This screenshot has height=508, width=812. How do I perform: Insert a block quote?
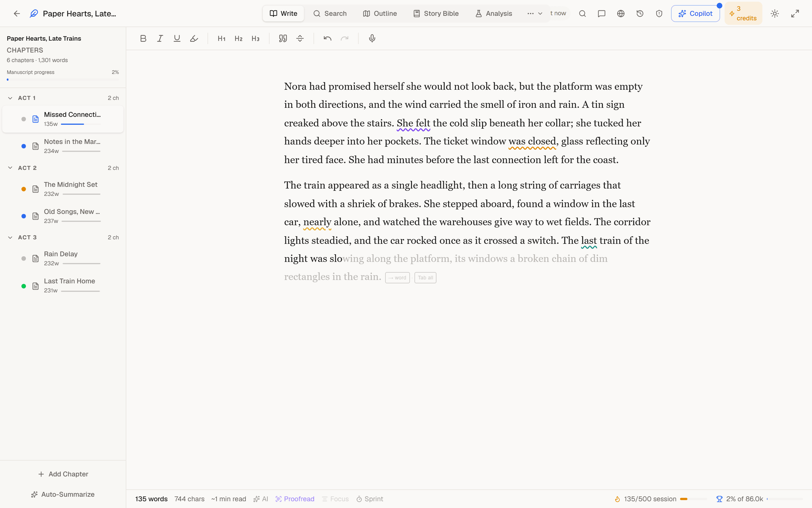(x=283, y=38)
